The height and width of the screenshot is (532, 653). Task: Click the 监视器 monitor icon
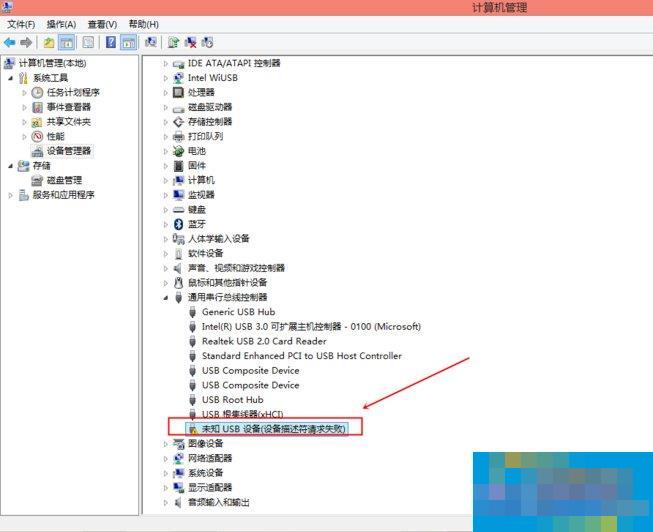pyautogui.click(x=179, y=195)
